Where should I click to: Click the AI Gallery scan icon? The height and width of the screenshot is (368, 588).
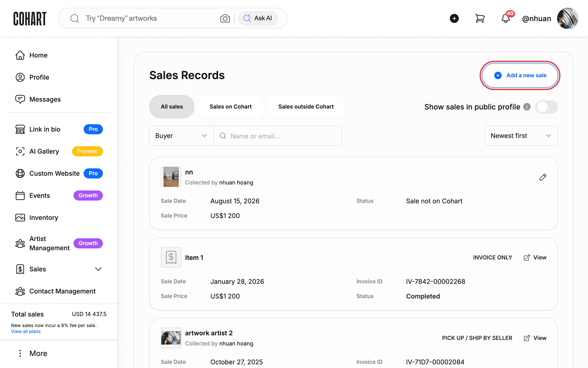[20, 151]
